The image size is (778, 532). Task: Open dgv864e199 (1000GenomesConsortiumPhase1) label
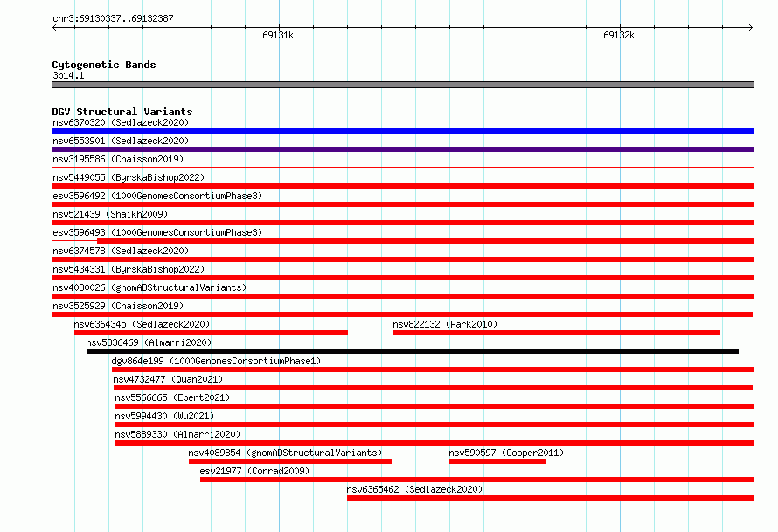[x=216, y=361]
